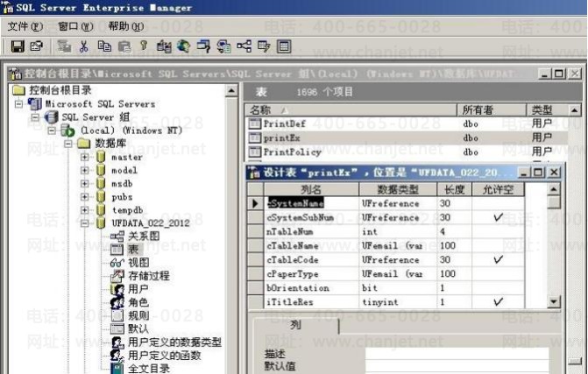Sort table list by 名称 column header

pos(351,110)
